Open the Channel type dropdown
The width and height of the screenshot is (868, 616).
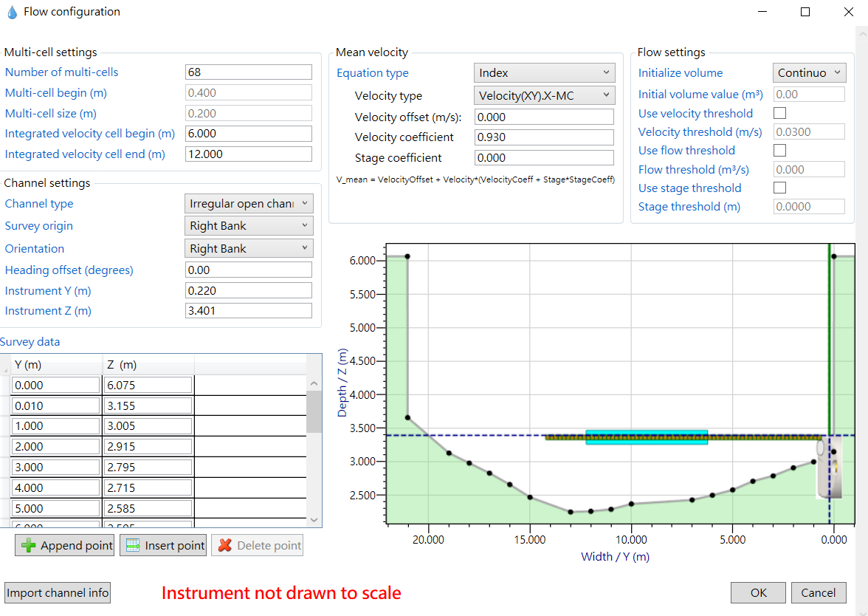point(249,204)
